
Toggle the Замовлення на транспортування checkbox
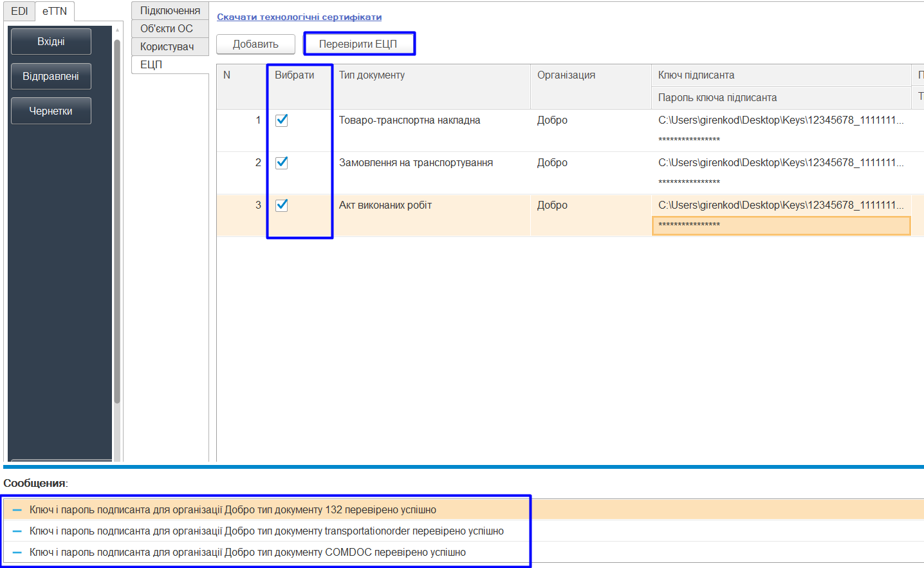pos(282,162)
